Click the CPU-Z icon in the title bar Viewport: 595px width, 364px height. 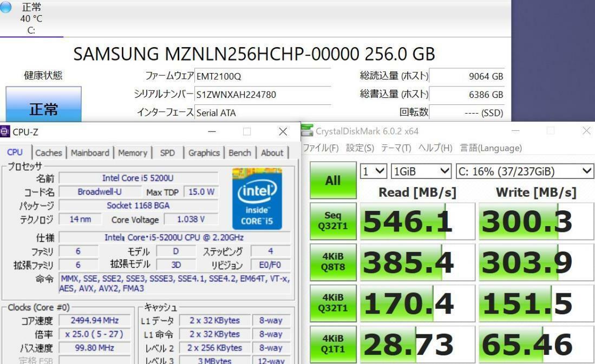pyautogui.click(x=5, y=131)
